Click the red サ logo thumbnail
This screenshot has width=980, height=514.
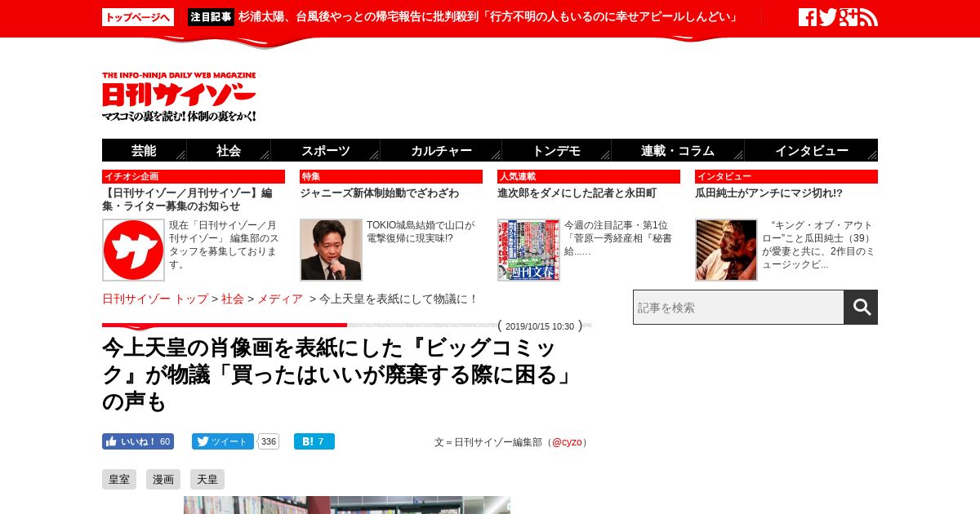click(x=134, y=250)
